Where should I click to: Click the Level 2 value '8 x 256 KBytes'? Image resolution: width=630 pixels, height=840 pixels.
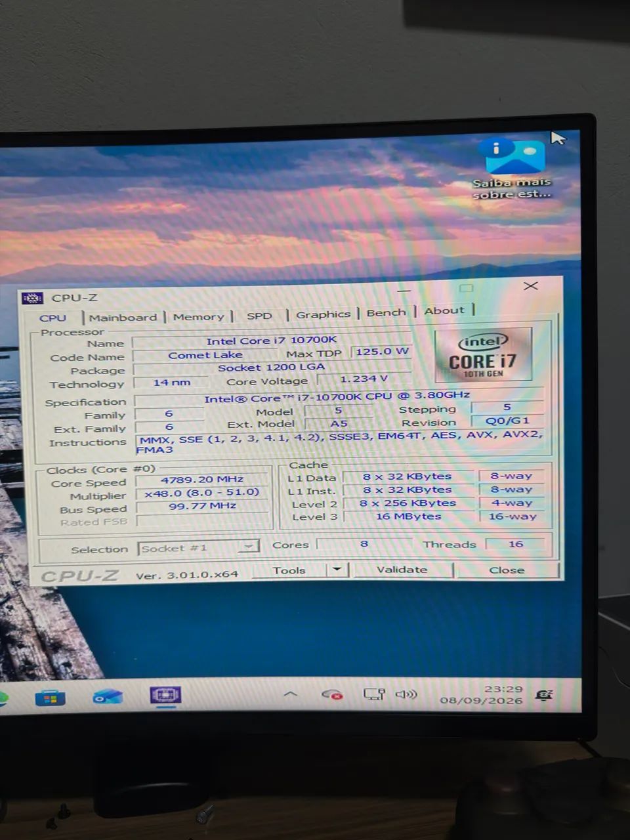408,503
